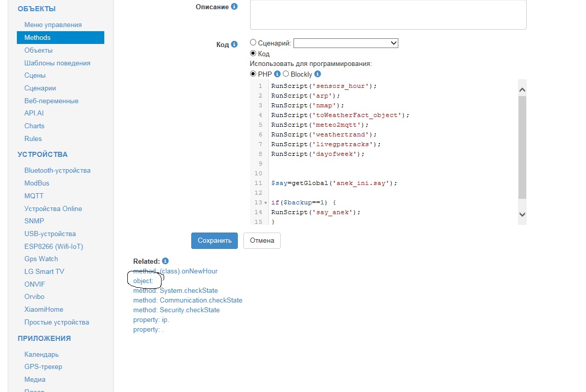The image size is (586, 392).
Task: Fold code block at line 13 arrow
Action: pos(265,203)
